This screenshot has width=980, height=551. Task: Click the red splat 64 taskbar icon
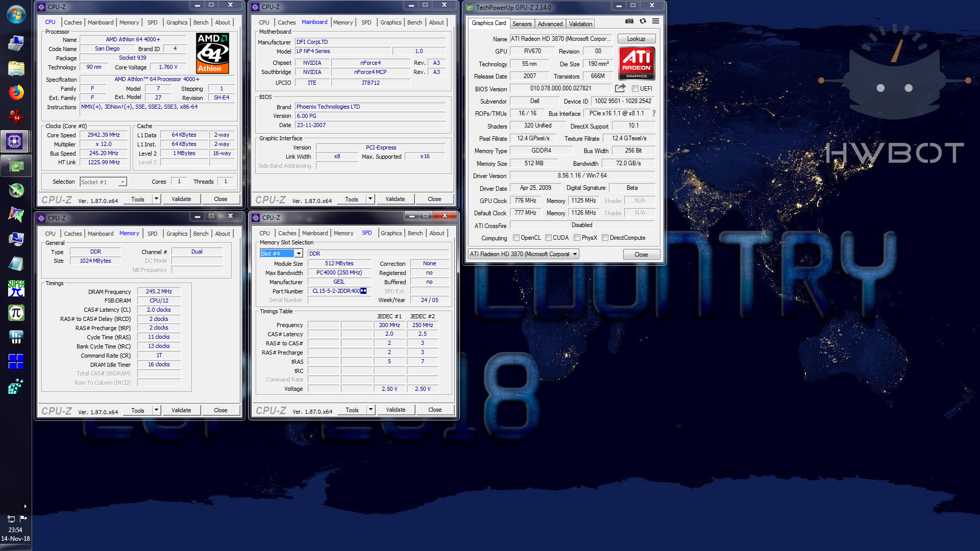[16, 117]
